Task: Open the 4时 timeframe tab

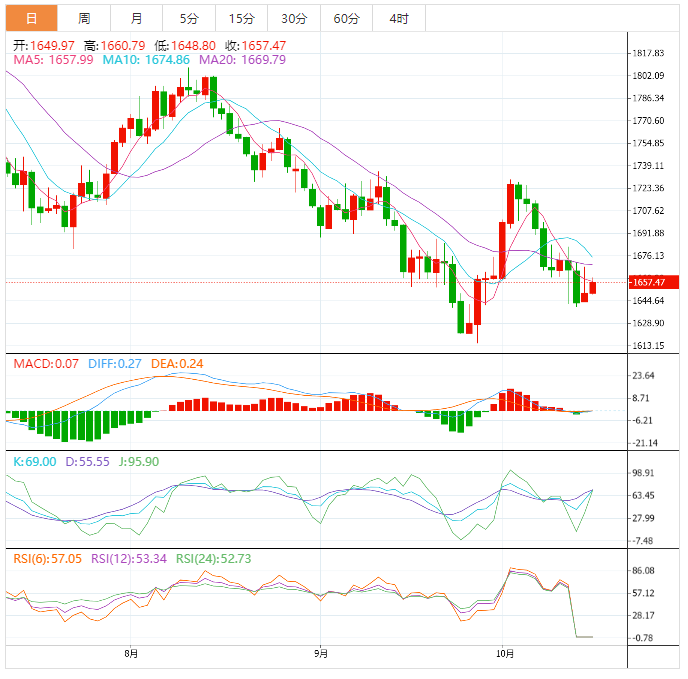Action: (399, 18)
